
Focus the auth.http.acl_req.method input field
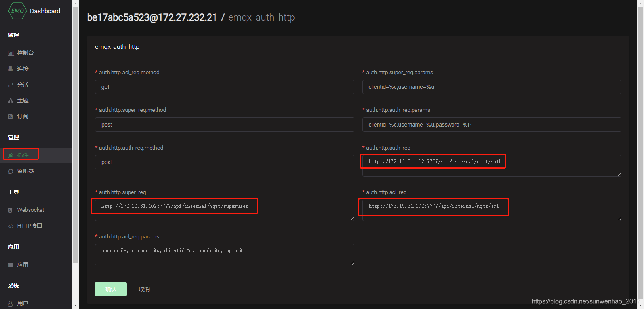225,87
